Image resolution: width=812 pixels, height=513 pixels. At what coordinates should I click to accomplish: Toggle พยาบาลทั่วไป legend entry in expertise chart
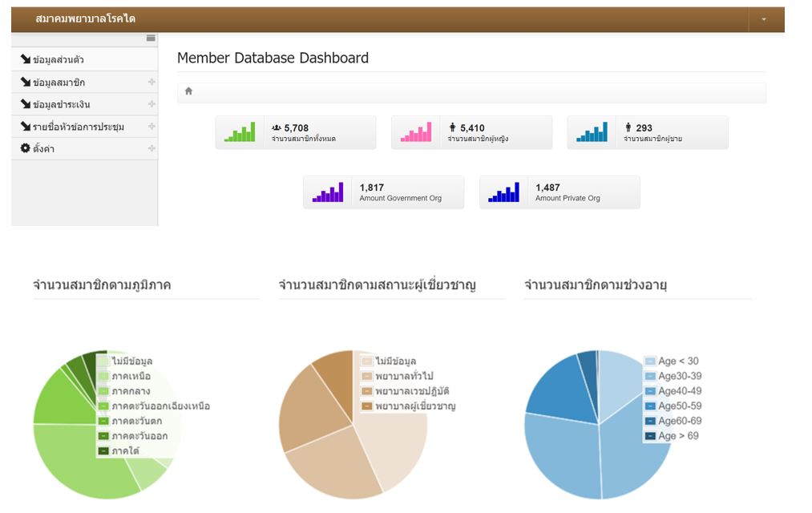pyautogui.click(x=402, y=376)
